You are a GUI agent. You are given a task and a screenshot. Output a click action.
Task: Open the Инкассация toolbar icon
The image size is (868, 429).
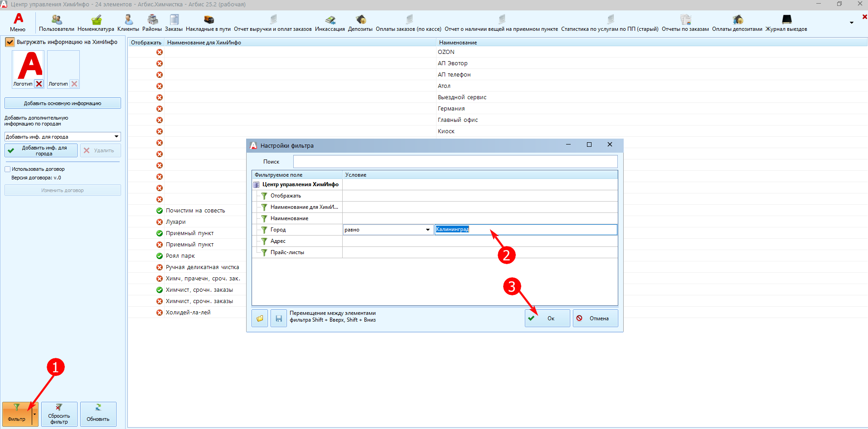(330, 23)
